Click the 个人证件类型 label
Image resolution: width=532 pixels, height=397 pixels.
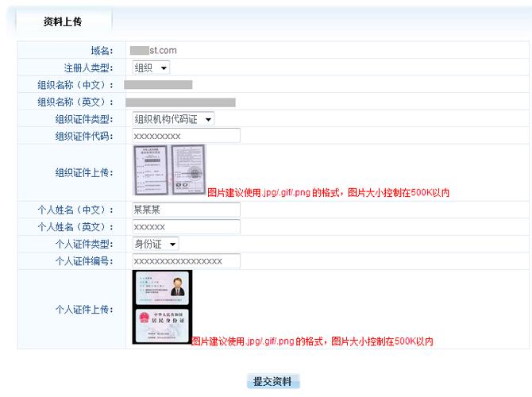(x=84, y=244)
